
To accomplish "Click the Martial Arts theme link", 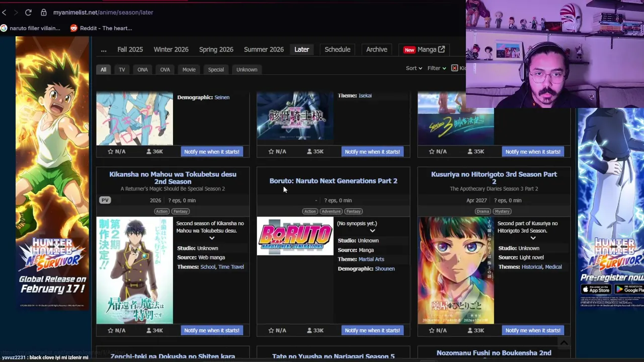I will (x=371, y=259).
